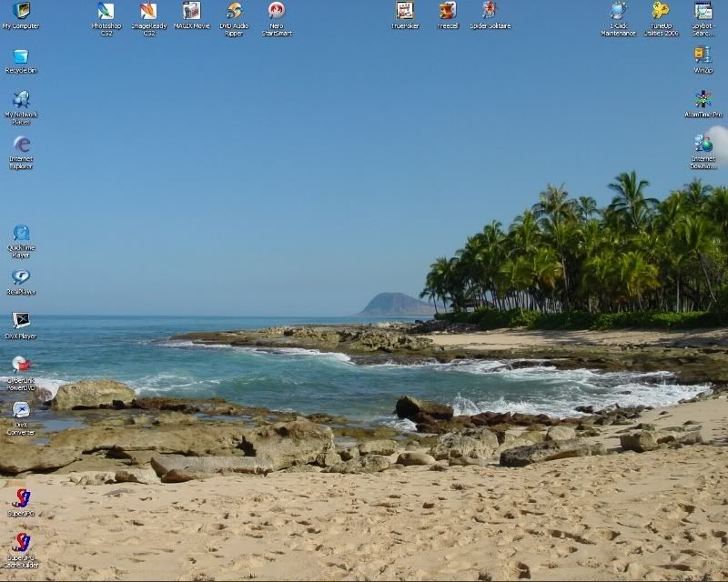Select the My Computer icon

(x=20, y=13)
